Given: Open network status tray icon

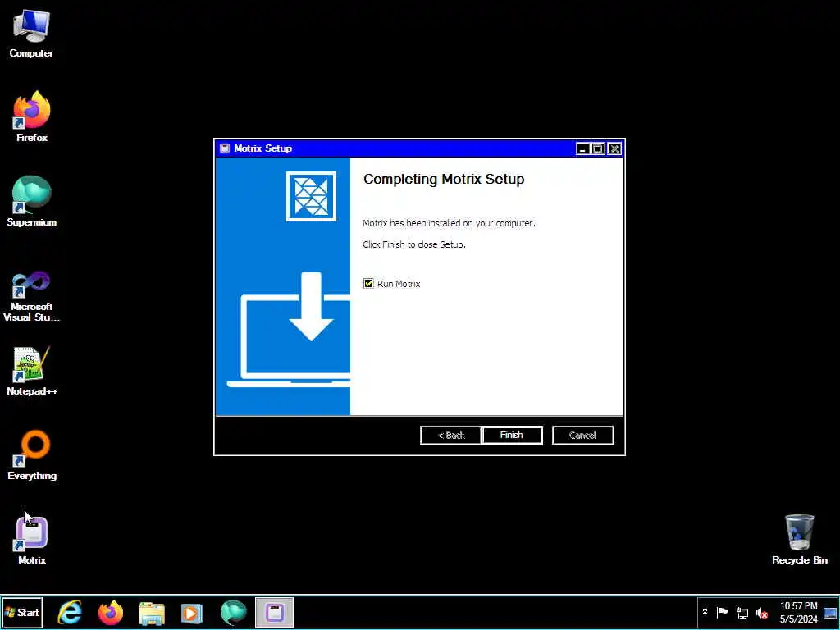Looking at the screenshot, I should click(x=742, y=612).
